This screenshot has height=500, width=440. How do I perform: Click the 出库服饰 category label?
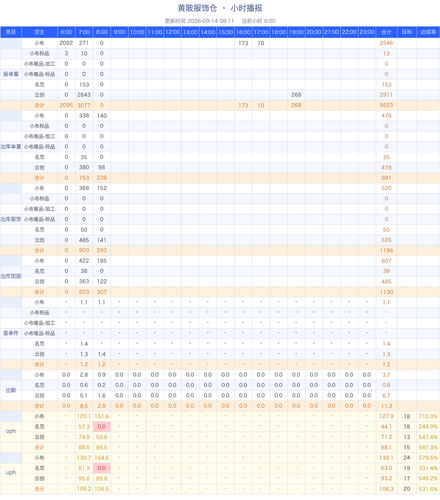11,219
